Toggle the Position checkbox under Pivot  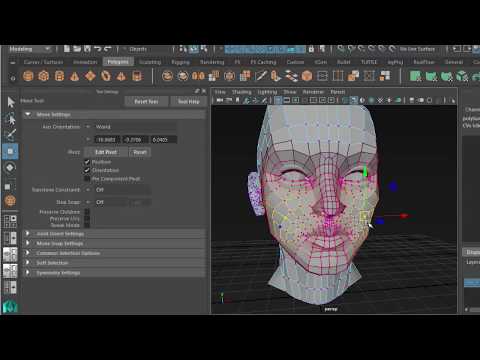87,162
